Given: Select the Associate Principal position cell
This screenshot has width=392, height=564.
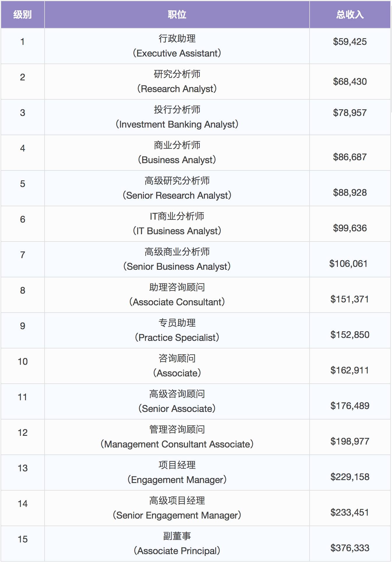Looking at the screenshot, I should (177, 544).
